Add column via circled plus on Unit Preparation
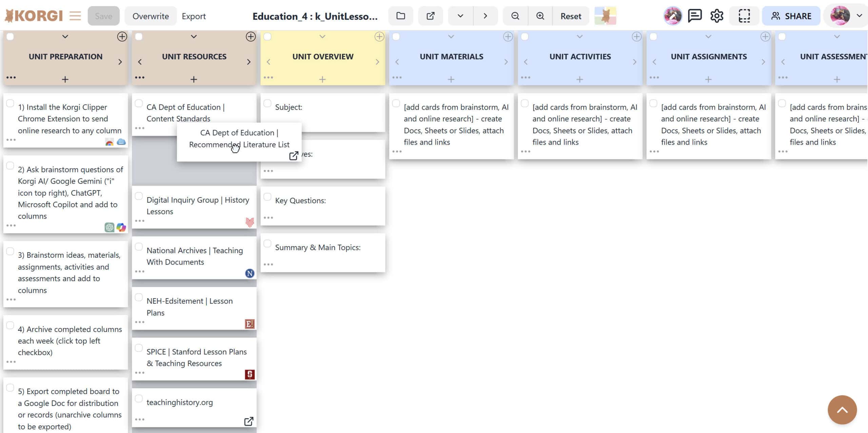This screenshot has width=868, height=433. click(122, 37)
